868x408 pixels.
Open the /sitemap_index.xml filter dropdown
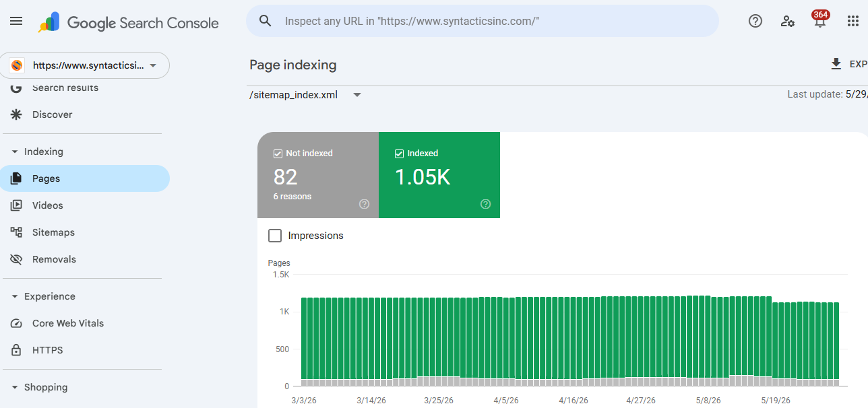(x=306, y=94)
